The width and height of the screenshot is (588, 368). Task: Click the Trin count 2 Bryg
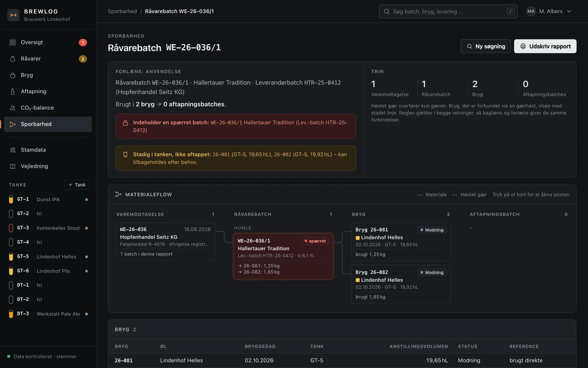477,88
